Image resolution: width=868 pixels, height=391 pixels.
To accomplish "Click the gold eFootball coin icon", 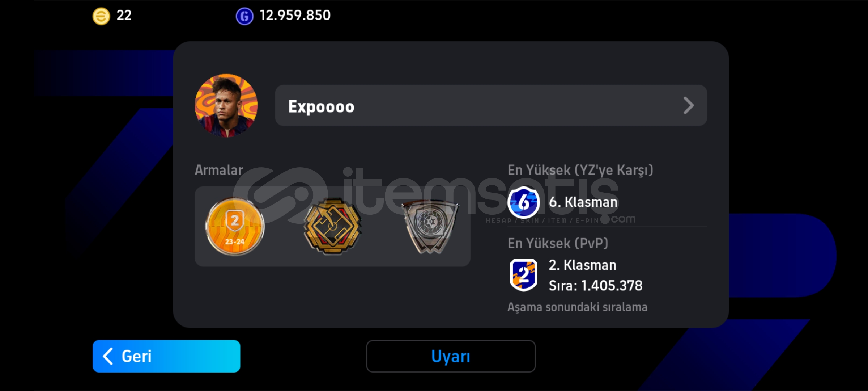I will (101, 16).
